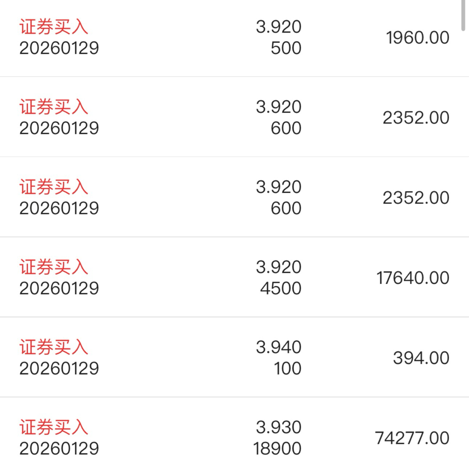Select the 3.940 price value
Screen dimensions: 469x476
279,347
